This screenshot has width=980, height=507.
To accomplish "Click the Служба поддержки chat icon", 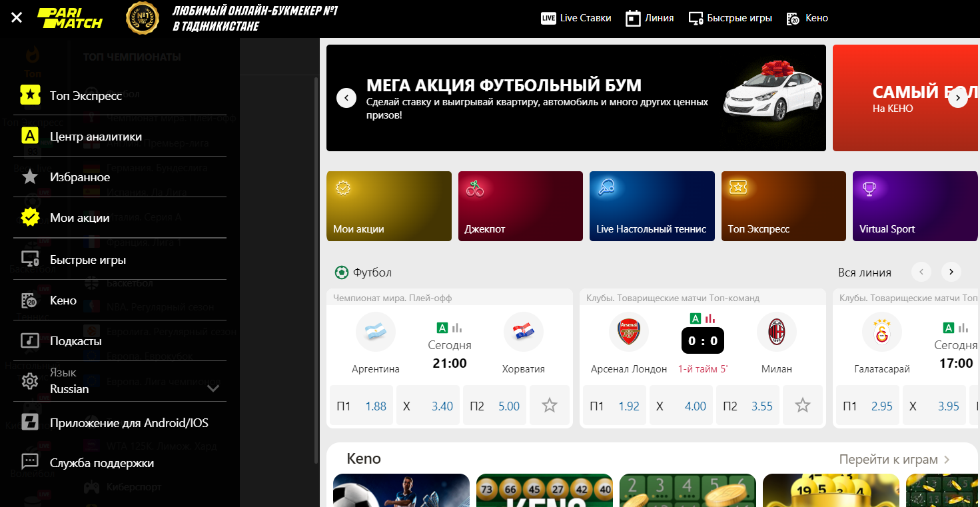I will [29, 462].
